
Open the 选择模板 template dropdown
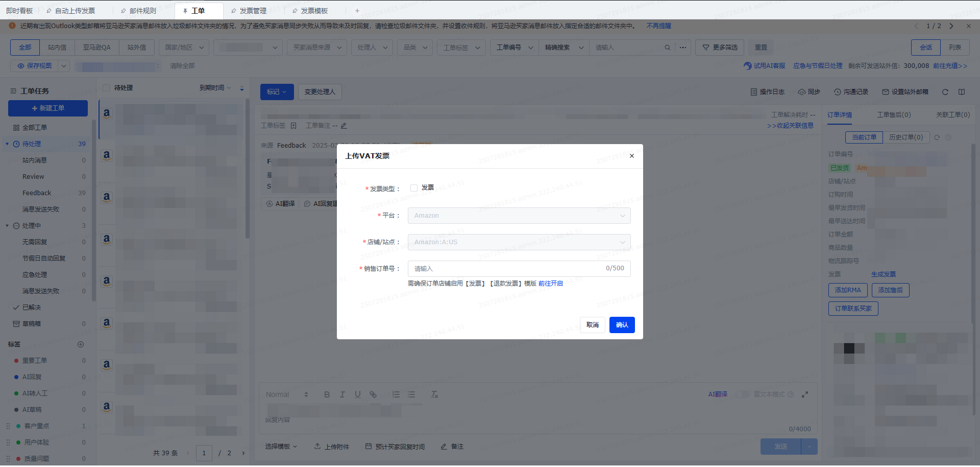[281, 447]
